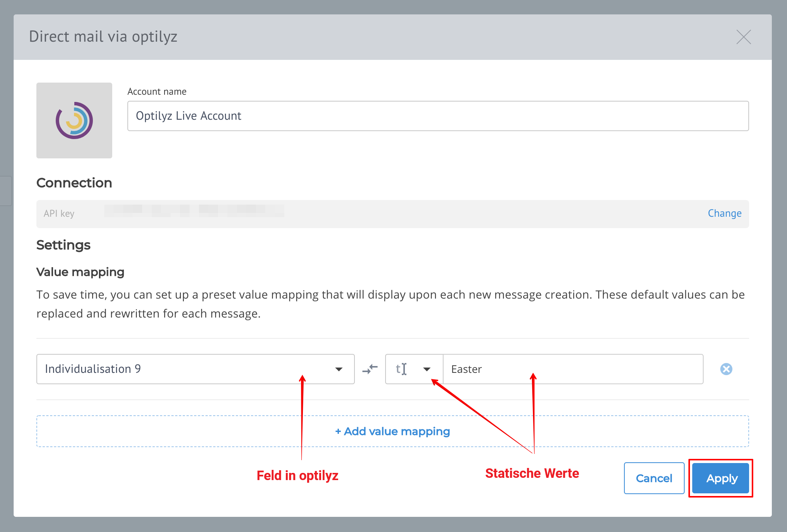Click the static text type icon
Viewport: 787px width, 532px height.
click(401, 369)
